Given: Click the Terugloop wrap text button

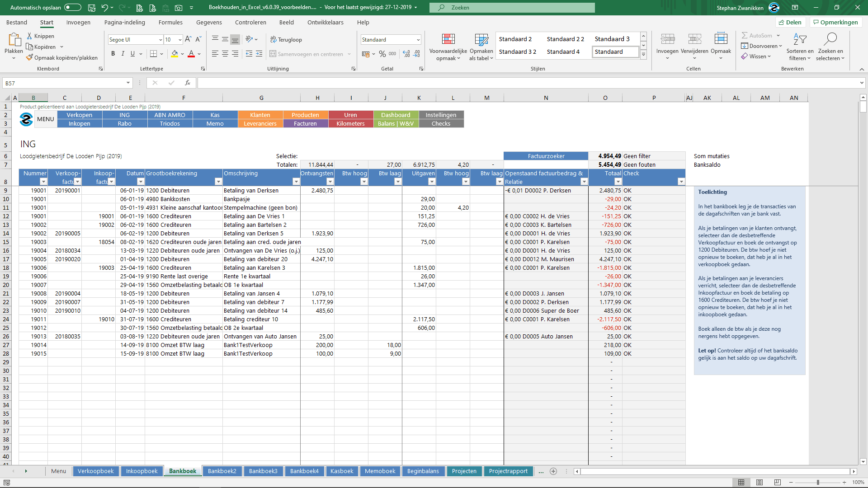Looking at the screenshot, I should [x=286, y=40].
